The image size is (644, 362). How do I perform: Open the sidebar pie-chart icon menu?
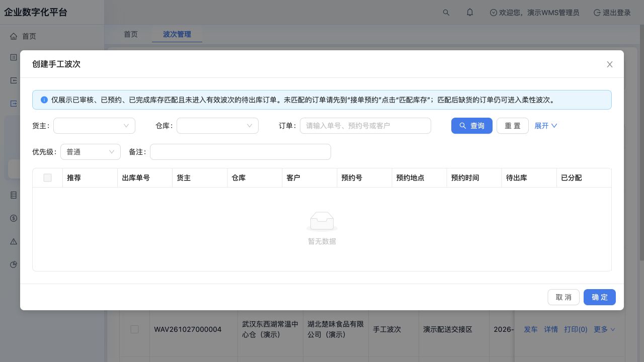coord(14,264)
